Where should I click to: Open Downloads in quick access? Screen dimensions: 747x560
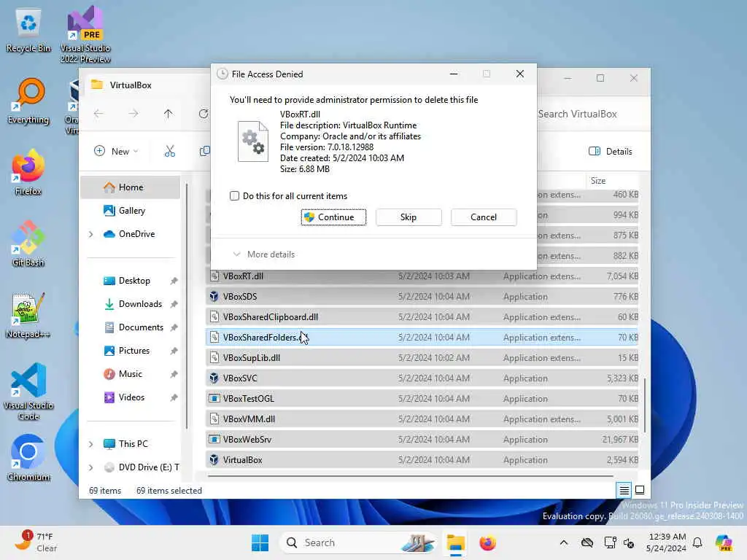[x=134, y=304]
